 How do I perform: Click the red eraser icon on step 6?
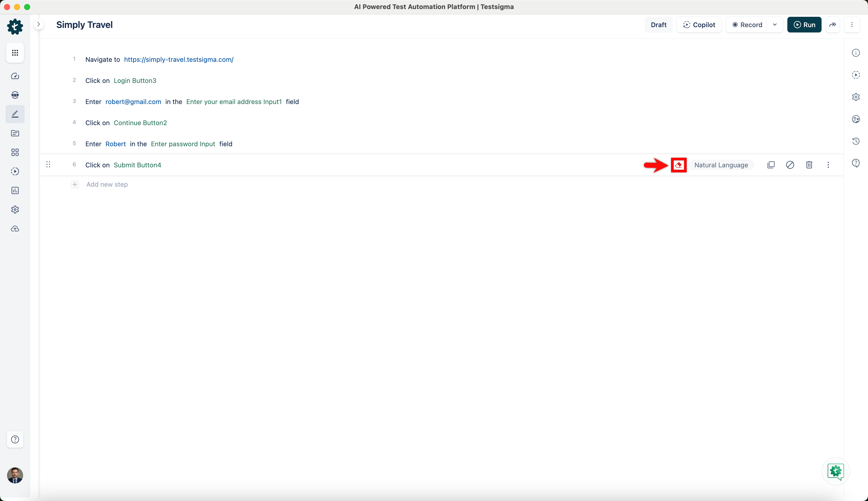click(x=678, y=165)
